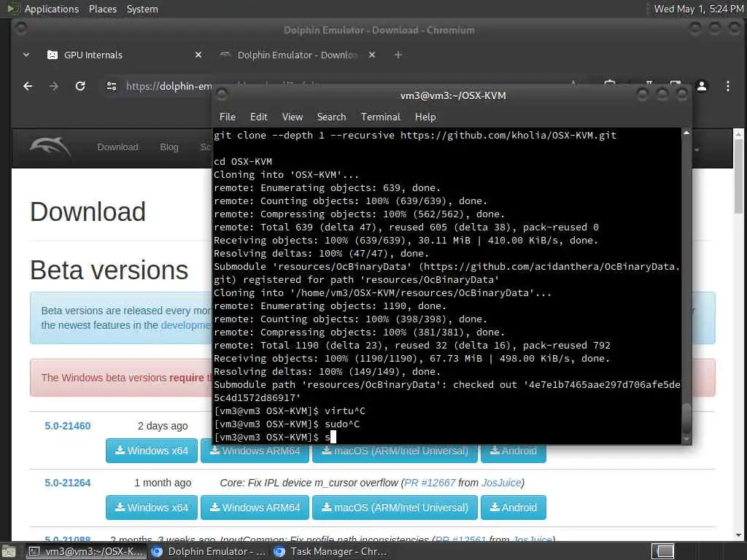Click the clock in top panel
The image size is (747, 560).
698,9
